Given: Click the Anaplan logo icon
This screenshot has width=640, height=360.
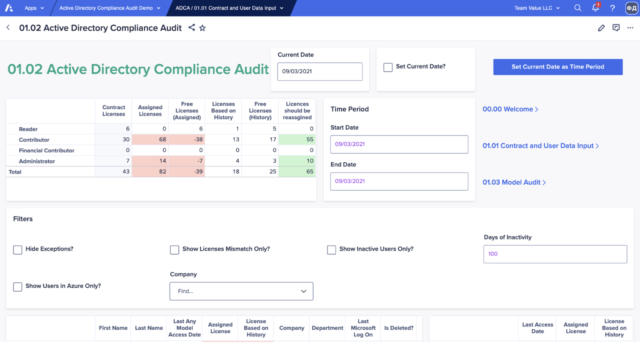Looking at the screenshot, I should (x=9, y=8).
